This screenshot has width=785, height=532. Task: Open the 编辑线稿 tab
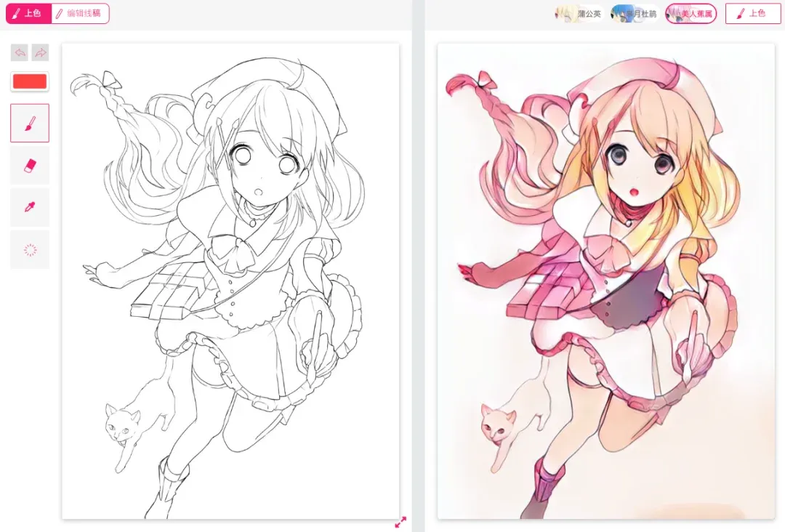(x=80, y=14)
